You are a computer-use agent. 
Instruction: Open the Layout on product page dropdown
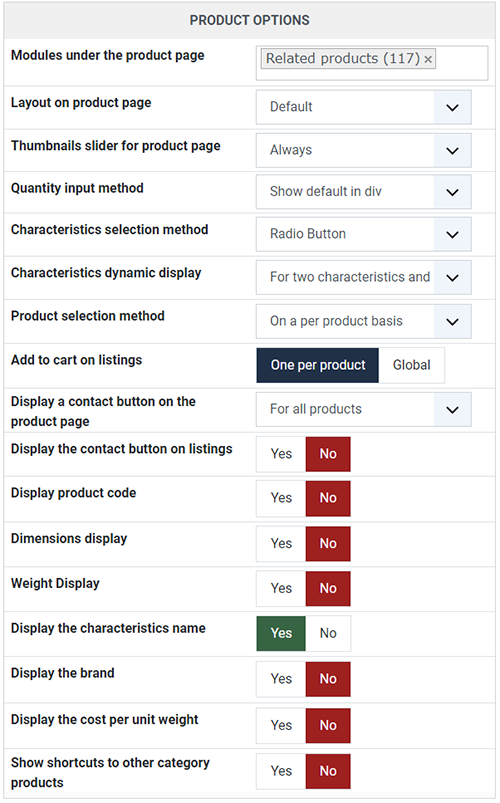(x=363, y=107)
